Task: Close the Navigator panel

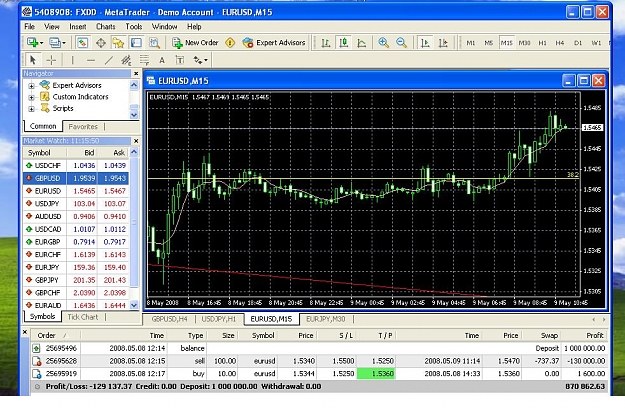Action: click(136, 74)
